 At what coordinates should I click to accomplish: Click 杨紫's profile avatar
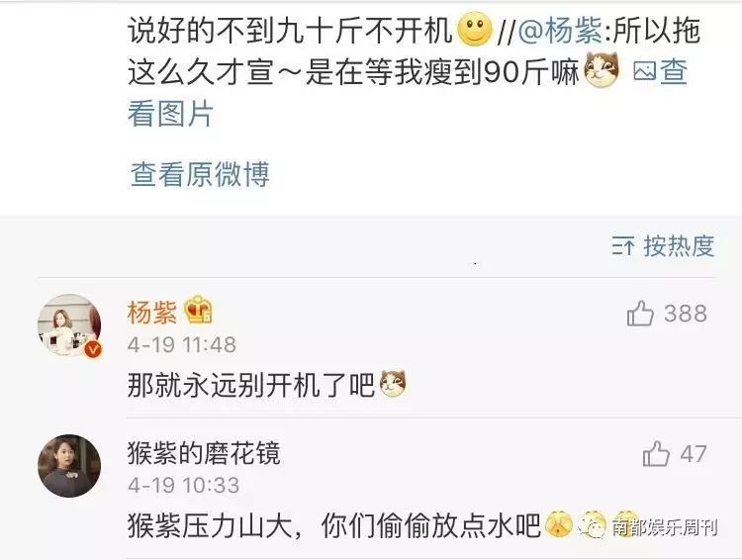coord(69,325)
